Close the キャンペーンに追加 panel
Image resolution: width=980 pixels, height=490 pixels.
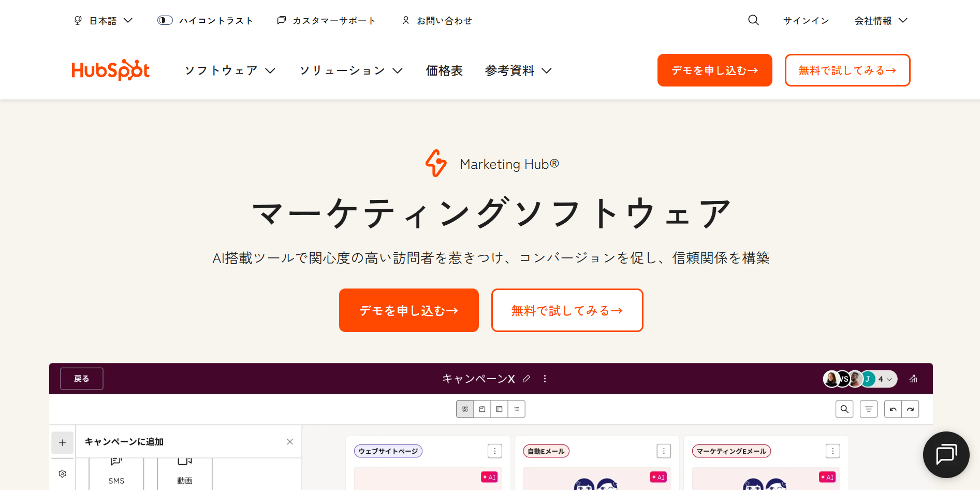tap(290, 441)
